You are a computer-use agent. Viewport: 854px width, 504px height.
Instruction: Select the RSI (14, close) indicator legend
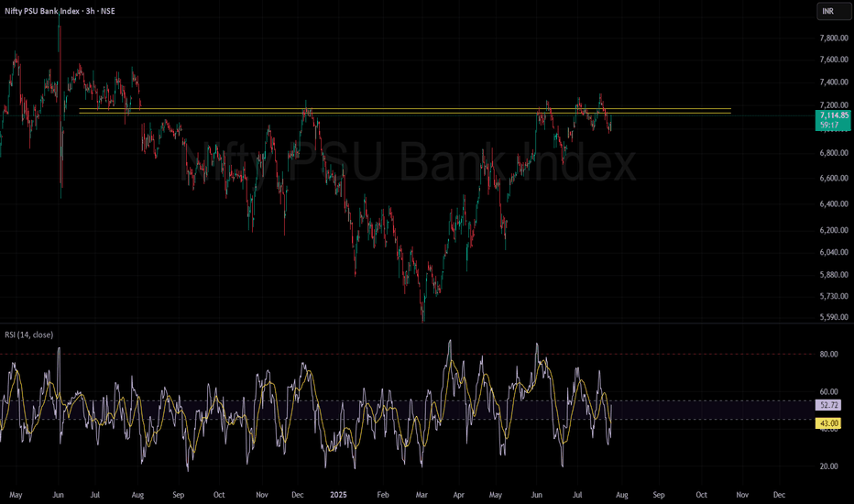point(29,334)
